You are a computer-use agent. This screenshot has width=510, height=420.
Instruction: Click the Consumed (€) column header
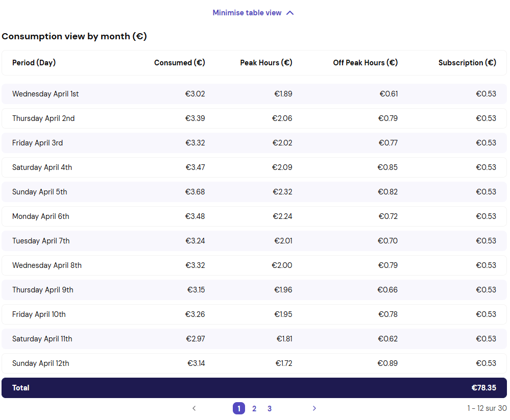180,63
